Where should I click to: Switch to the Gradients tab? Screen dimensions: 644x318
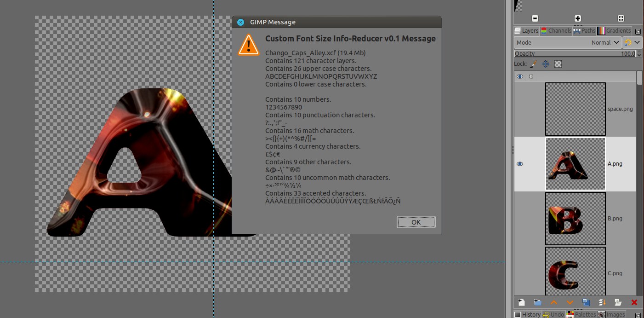614,31
